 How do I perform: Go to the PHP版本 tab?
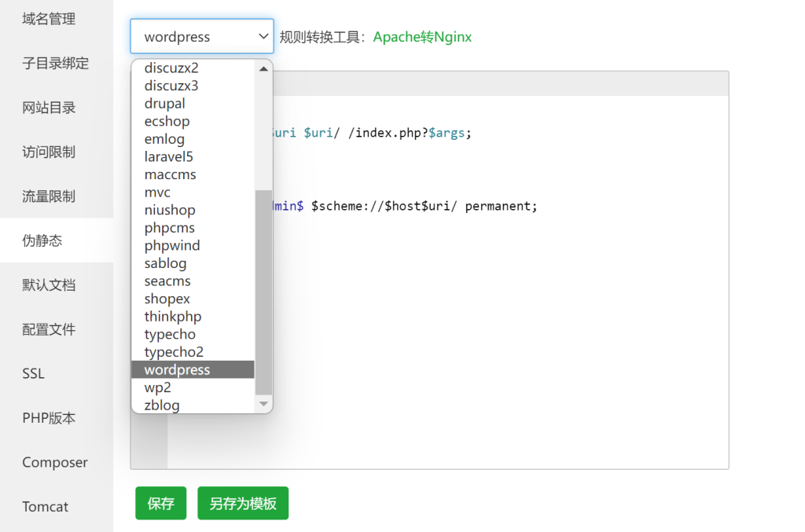pyautogui.click(x=49, y=418)
